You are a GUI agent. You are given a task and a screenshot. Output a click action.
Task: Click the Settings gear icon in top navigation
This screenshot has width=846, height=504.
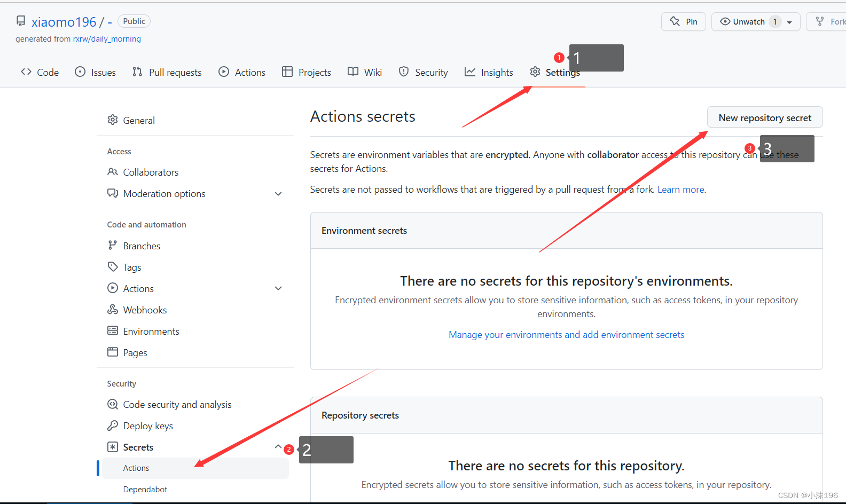click(535, 72)
